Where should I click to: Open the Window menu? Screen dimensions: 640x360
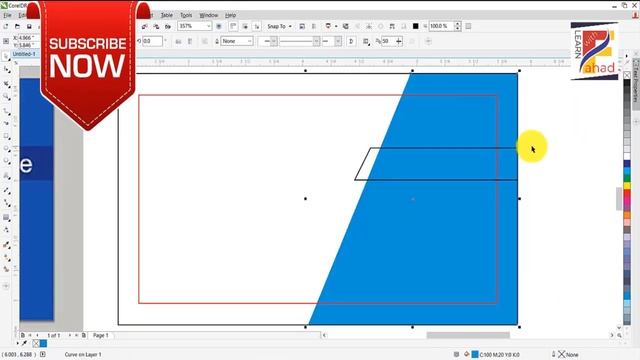209,15
